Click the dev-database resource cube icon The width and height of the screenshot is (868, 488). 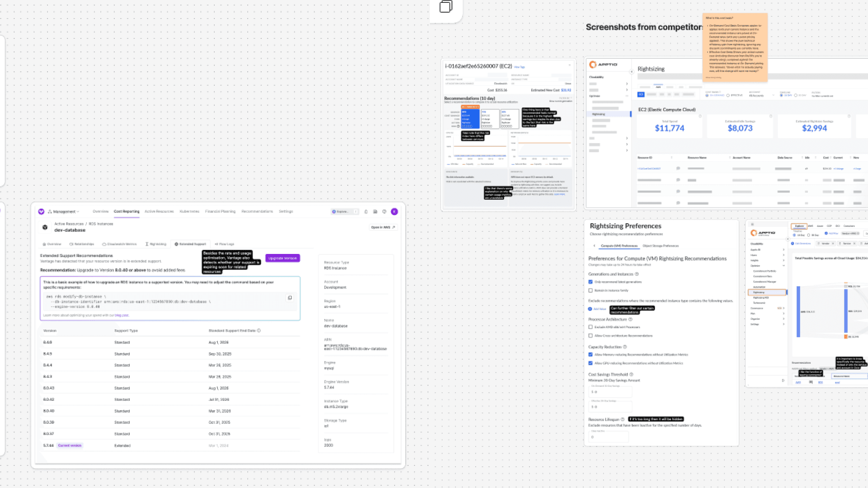(x=45, y=227)
